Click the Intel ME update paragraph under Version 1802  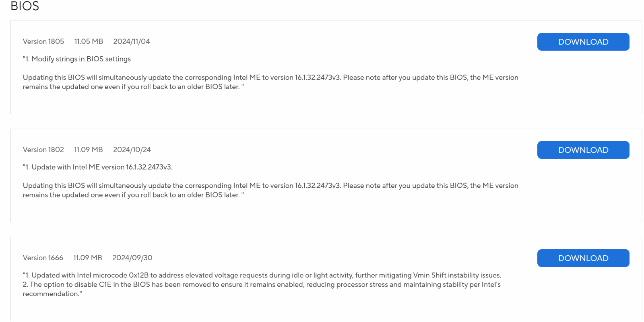270,190
